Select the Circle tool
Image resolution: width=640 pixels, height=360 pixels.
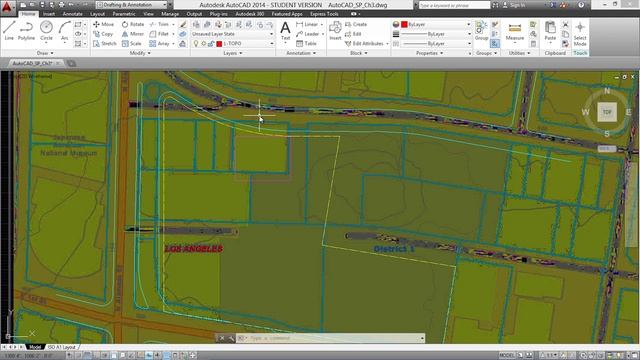(46, 31)
